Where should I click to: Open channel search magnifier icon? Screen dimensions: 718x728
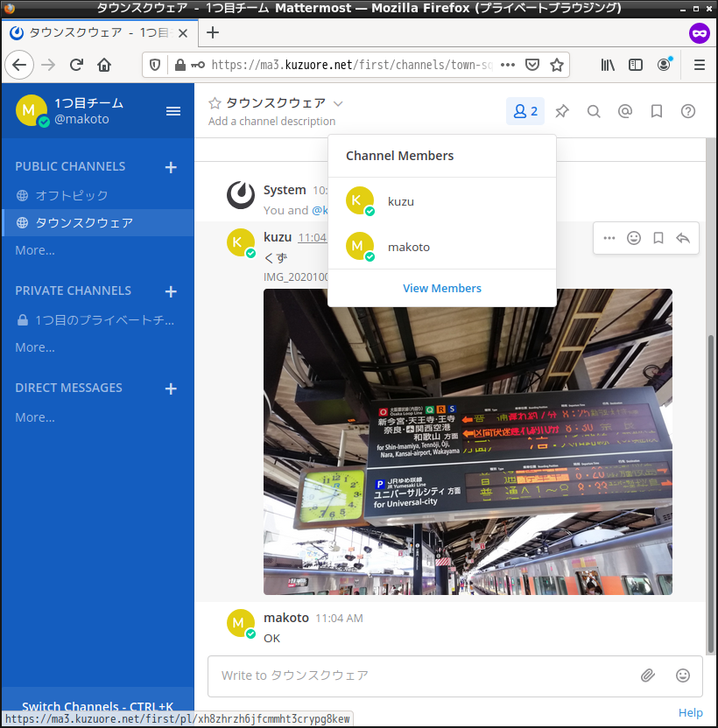click(594, 111)
